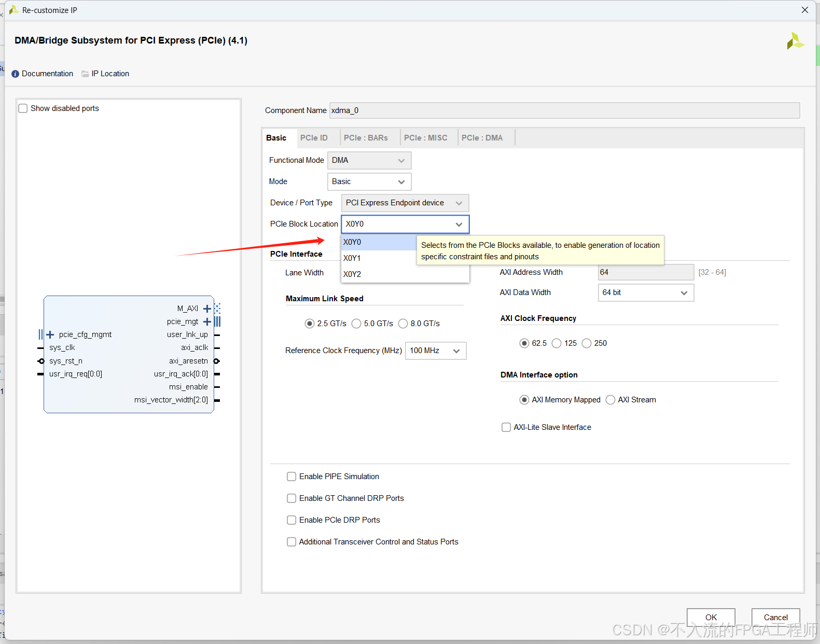Choose AXI Stream interface option
The image size is (820, 644).
tap(610, 400)
